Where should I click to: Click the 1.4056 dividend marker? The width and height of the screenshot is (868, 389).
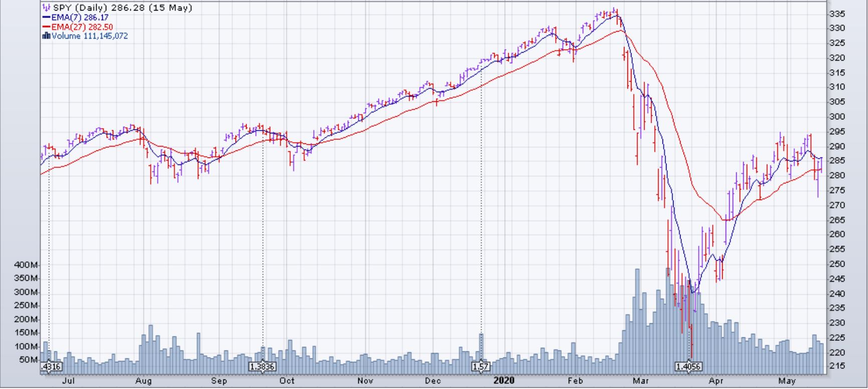[688, 367]
